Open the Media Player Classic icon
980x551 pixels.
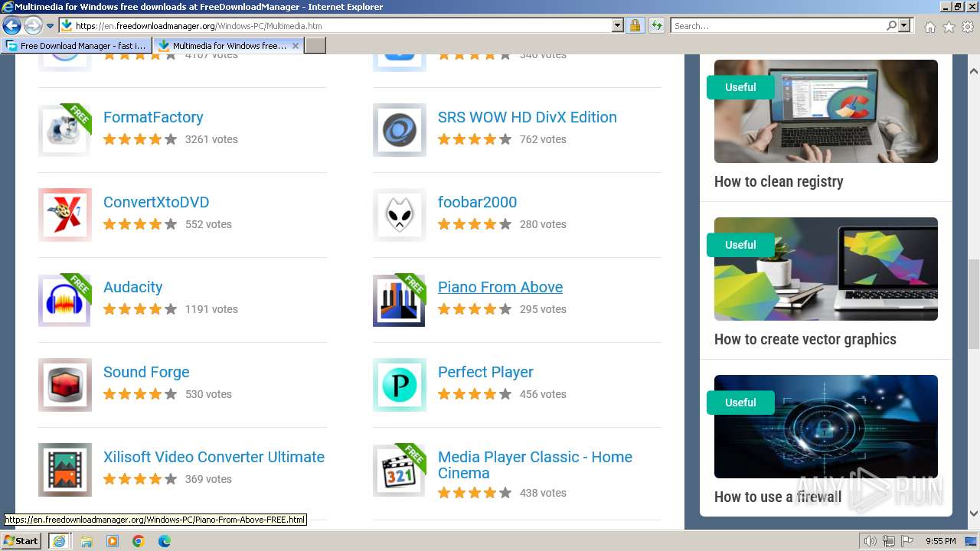coord(400,470)
